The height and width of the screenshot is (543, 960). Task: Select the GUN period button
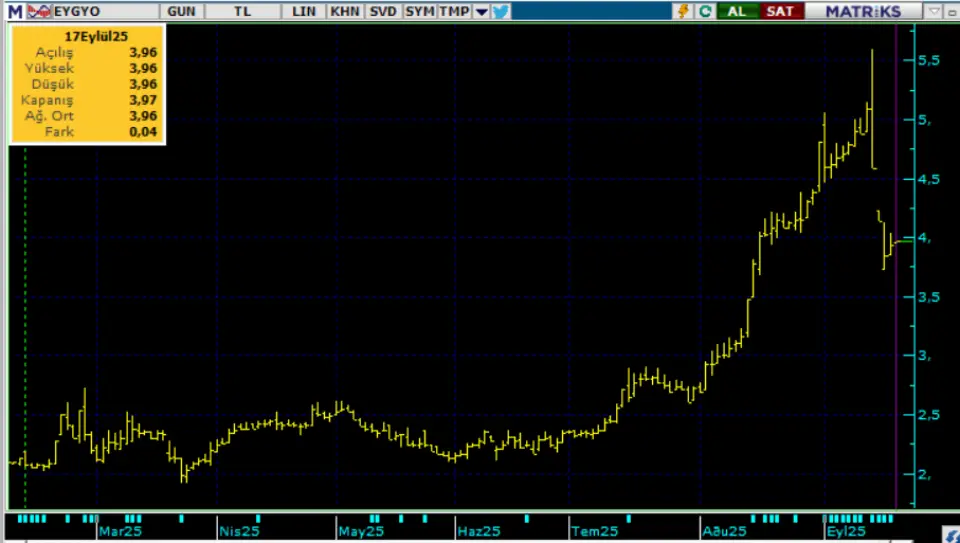pyautogui.click(x=181, y=11)
